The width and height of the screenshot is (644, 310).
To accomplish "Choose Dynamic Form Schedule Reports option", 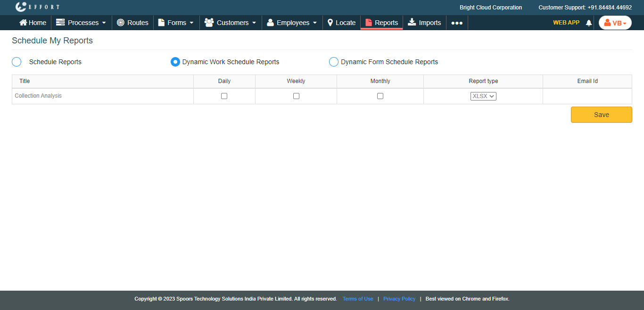I will coord(334,62).
